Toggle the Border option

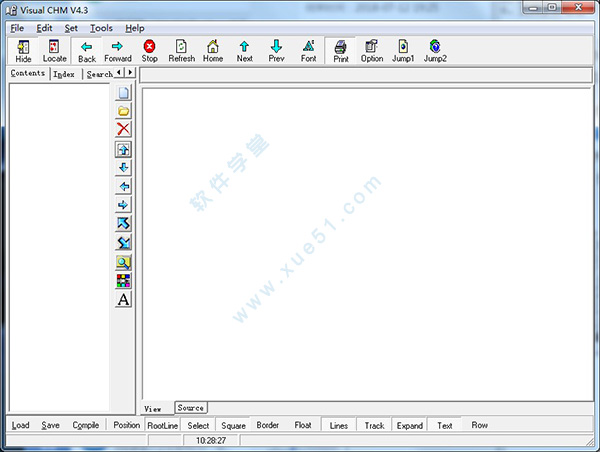(x=267, y=425)
